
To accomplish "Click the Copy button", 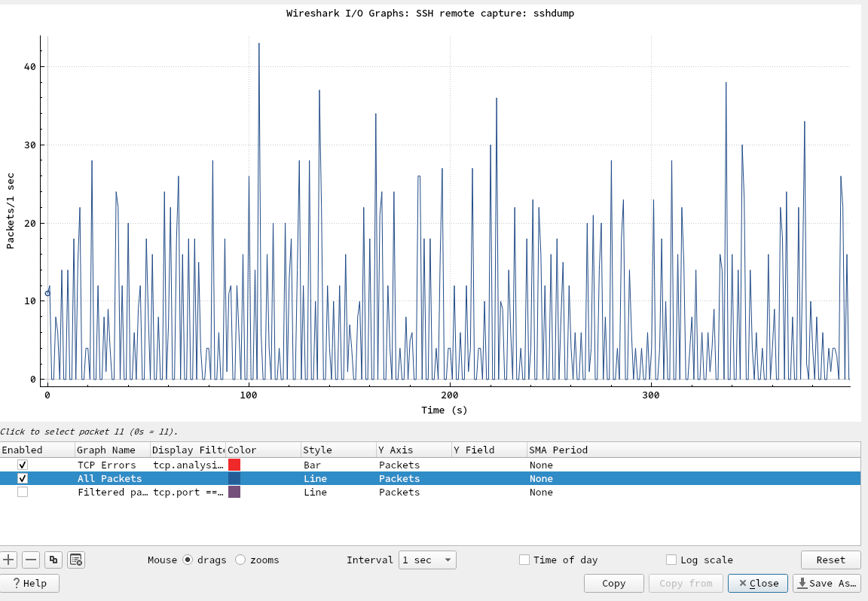I will 613,583.
